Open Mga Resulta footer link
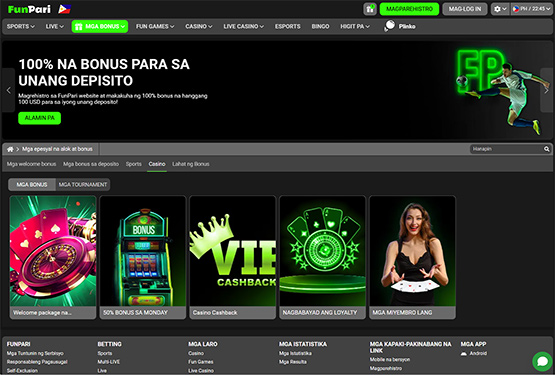 click(293, 362)
